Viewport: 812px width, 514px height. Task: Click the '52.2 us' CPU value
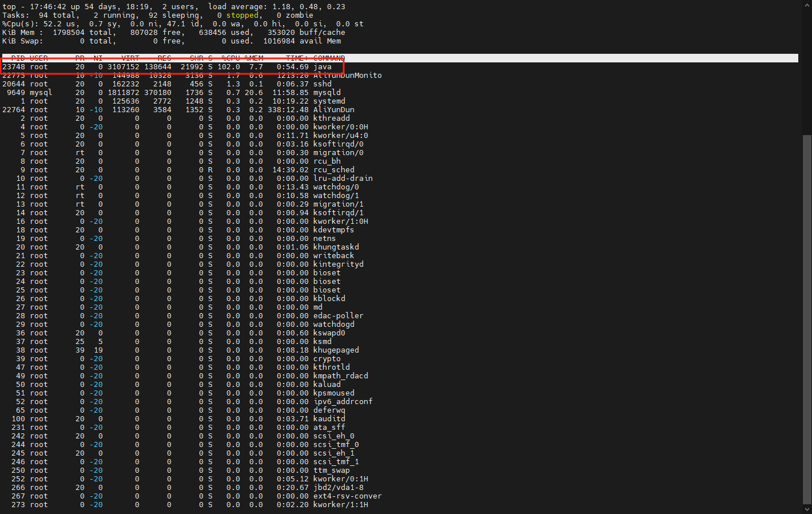62,24
